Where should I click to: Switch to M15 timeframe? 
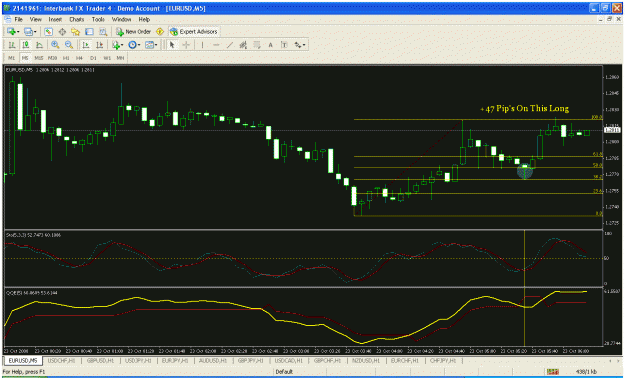click(39, 58)
